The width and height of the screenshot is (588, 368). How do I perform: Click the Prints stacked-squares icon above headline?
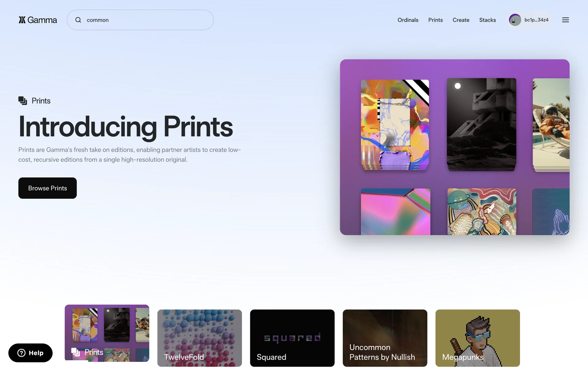click(23, 101)
